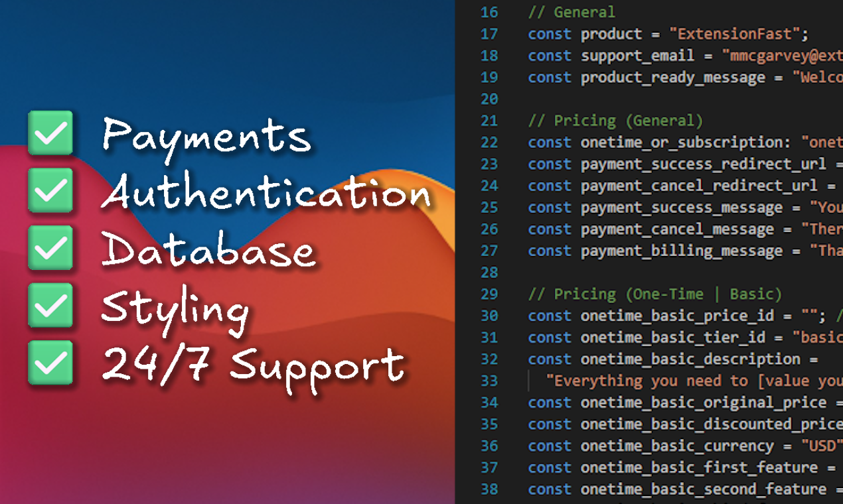Viewport: 843px width, 504px height.
Task: Click line number 16 in the gutter
Action: [x=489, y=12]
